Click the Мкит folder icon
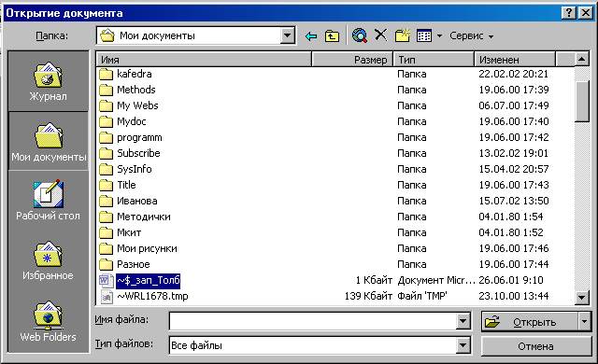Image resolution: width=598 pixels, height=364 pixels. pyautogui.click(x=106, y=232)
